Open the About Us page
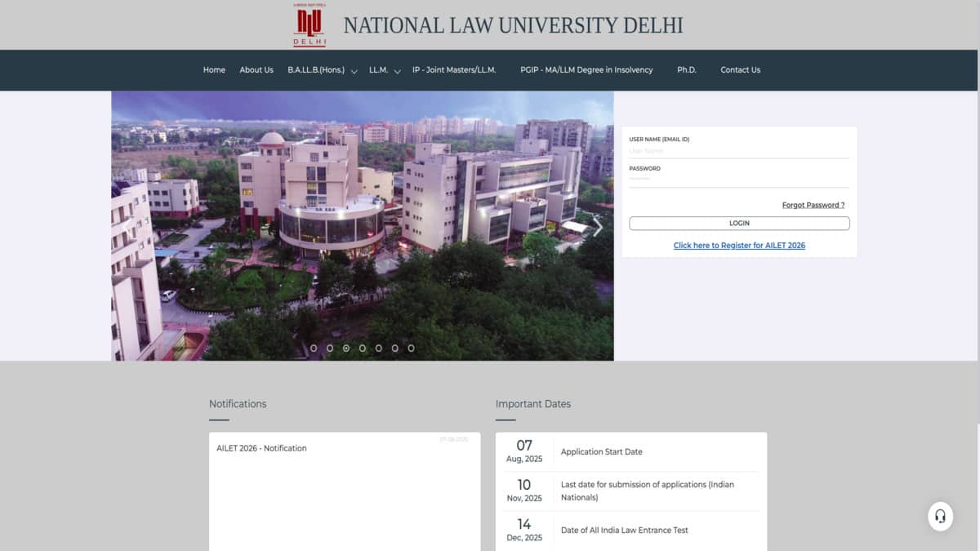The image size is (980, 551). pos(256,70)
